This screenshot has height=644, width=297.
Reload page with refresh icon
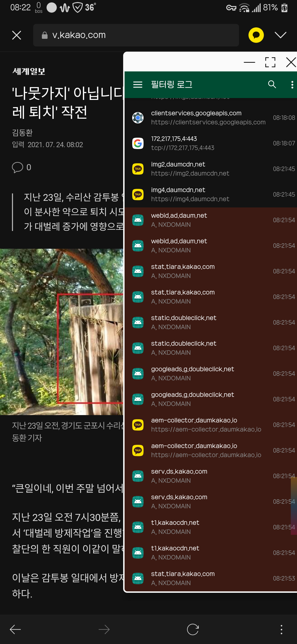click(x=193, y=629)
